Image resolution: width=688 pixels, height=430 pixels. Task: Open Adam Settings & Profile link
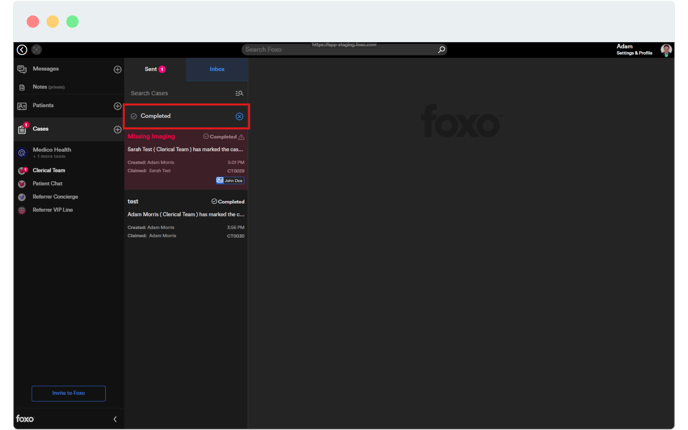[634, 50]
